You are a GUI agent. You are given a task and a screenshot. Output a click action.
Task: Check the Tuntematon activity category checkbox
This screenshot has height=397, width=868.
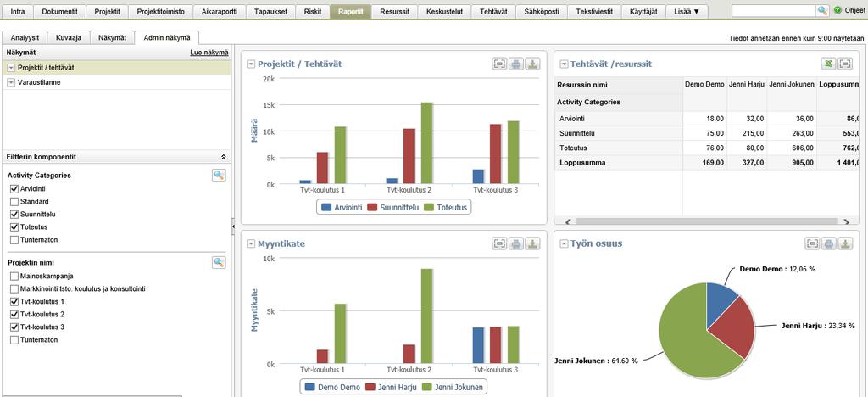click(x=14, y=240)
